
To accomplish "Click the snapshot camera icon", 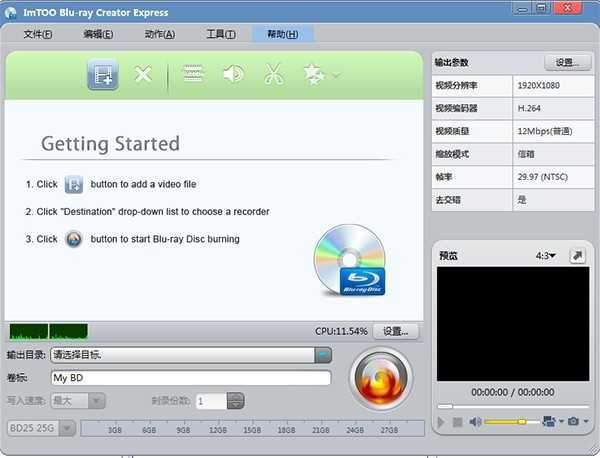I will pyautogui.click(x=573, y=421).
